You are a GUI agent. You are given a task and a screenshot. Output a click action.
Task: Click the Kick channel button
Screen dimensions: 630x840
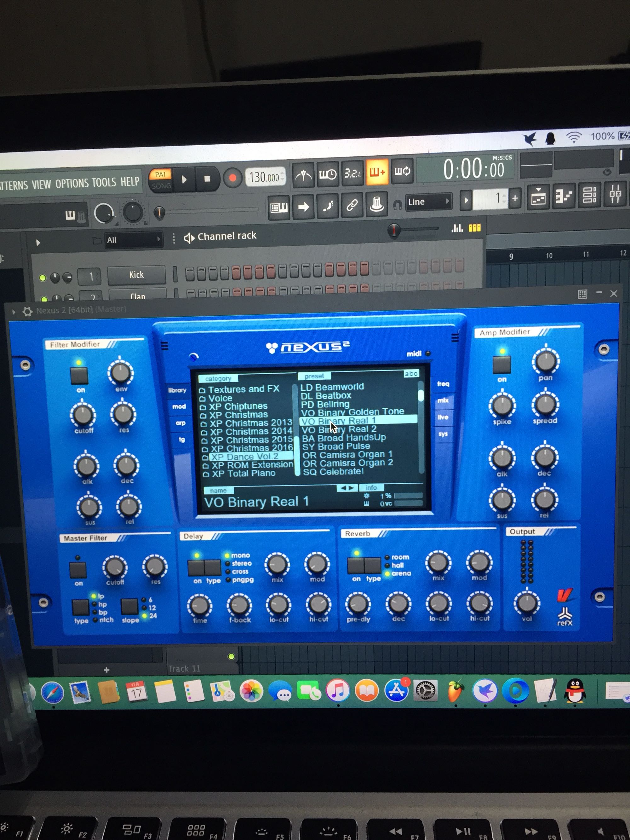point(136,275)
